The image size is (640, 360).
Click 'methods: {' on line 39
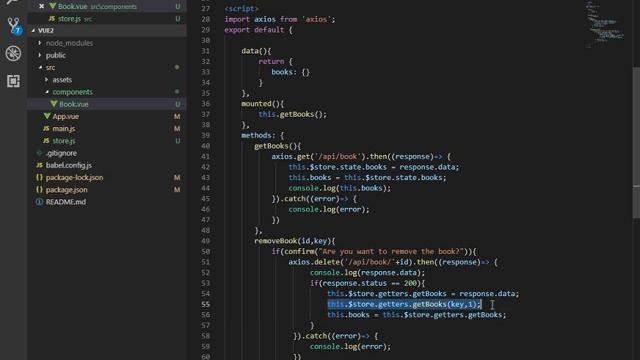point(262,135)
